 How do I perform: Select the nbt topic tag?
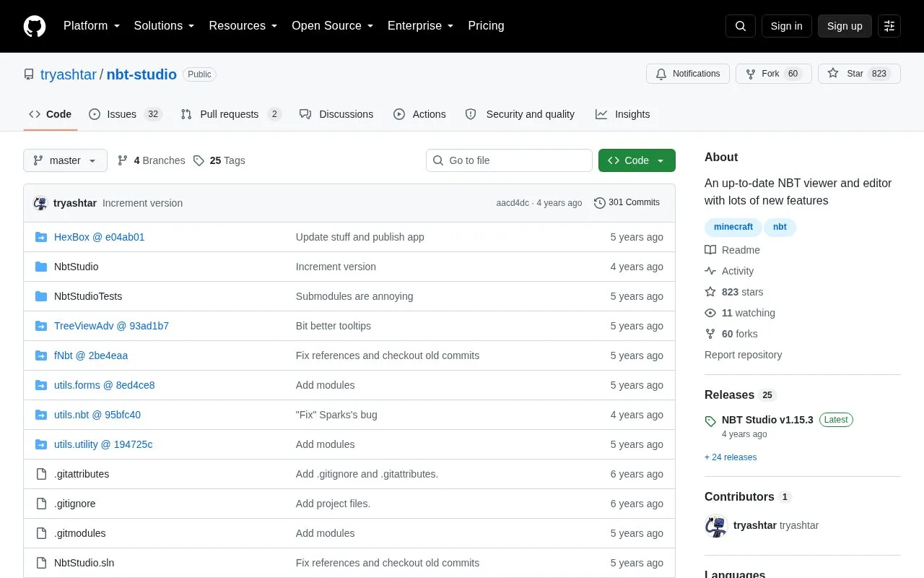pos(780,227)
